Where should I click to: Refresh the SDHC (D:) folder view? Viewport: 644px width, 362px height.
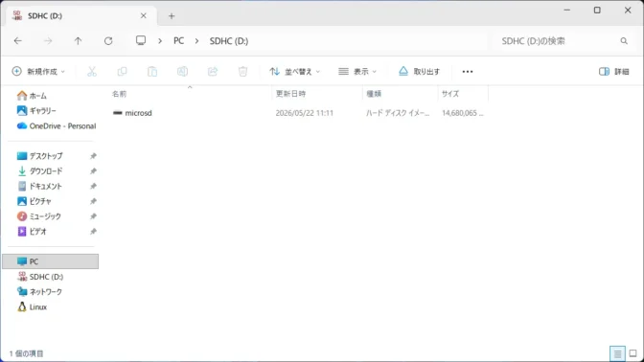point(108,40)
